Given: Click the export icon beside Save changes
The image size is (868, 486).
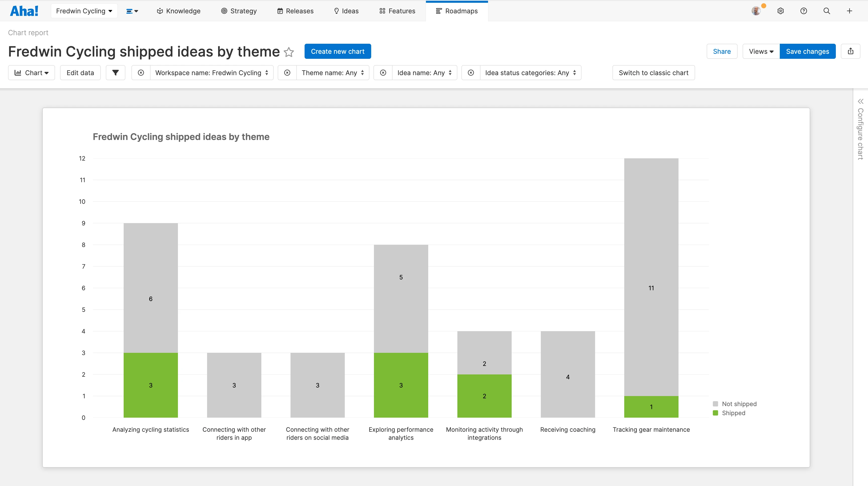Looking at the screenshot, I should point(851,51).
